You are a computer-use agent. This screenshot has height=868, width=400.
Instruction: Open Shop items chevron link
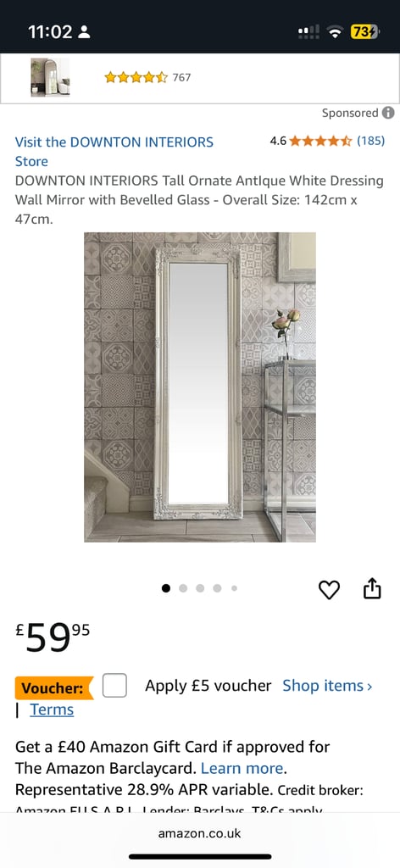tap(327, 686)
